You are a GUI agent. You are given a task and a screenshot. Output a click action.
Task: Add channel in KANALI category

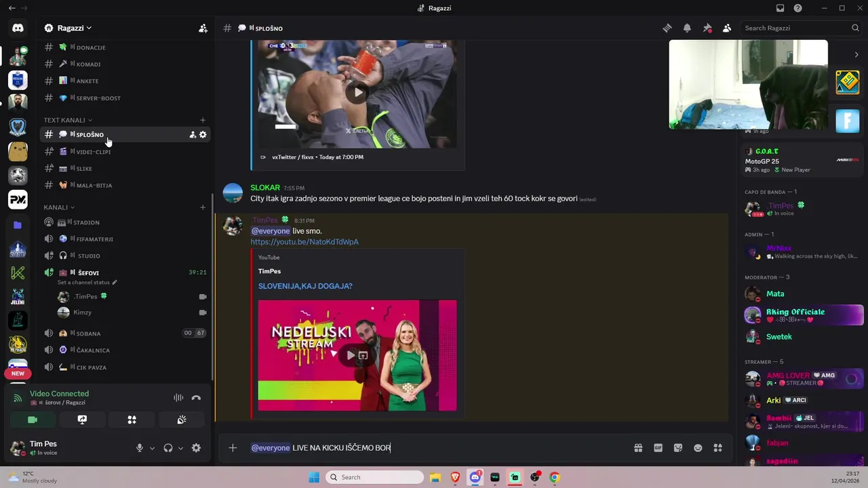tap(203, 207)
